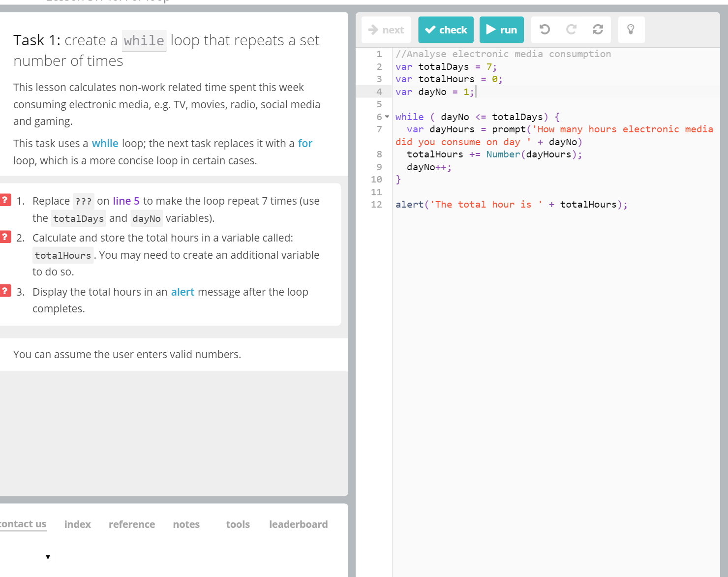Click the red help icon for step 2

click(x=5, y=237)
